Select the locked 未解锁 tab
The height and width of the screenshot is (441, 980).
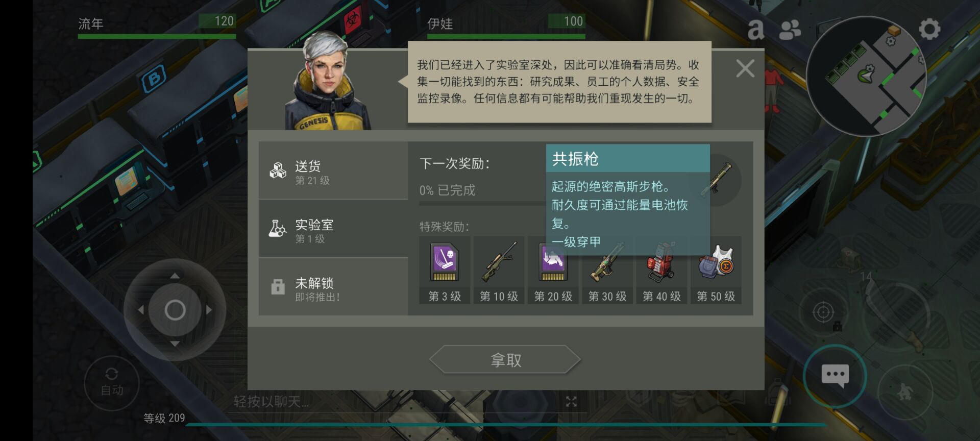point(333,287)
